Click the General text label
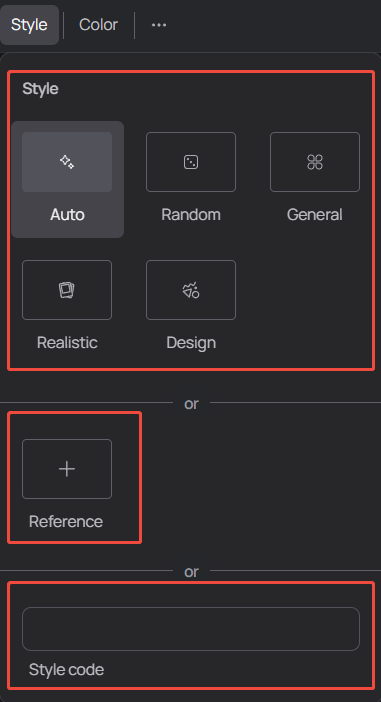The width and height of the screenshot is (381, 702). click(315, 214)
